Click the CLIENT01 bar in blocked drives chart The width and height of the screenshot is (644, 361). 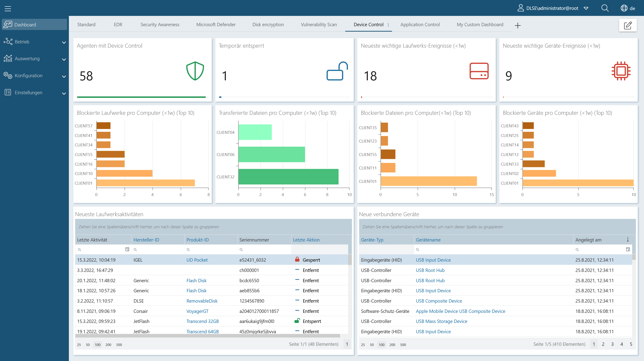[x=146, y=183]
